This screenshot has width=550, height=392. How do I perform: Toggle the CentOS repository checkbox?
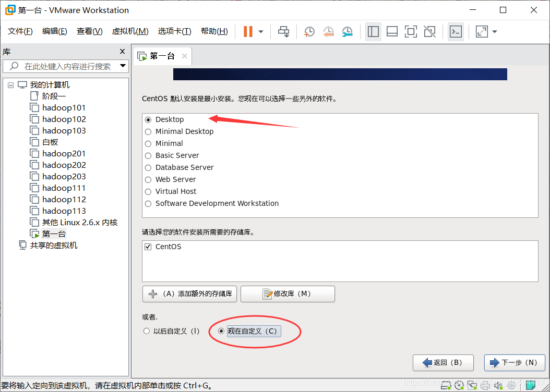point(148,247)
